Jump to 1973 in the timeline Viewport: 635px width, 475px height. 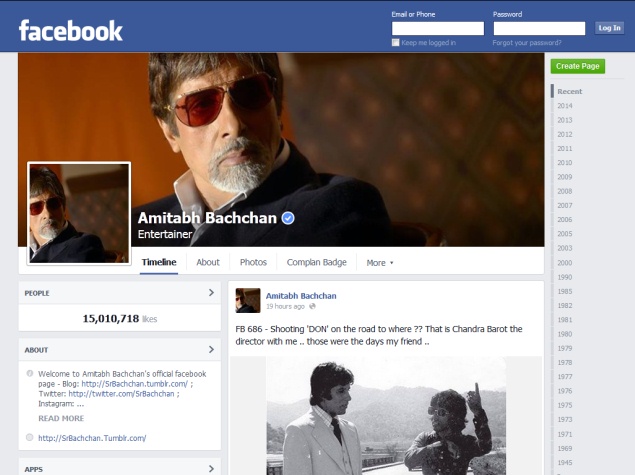coord(565,419)
